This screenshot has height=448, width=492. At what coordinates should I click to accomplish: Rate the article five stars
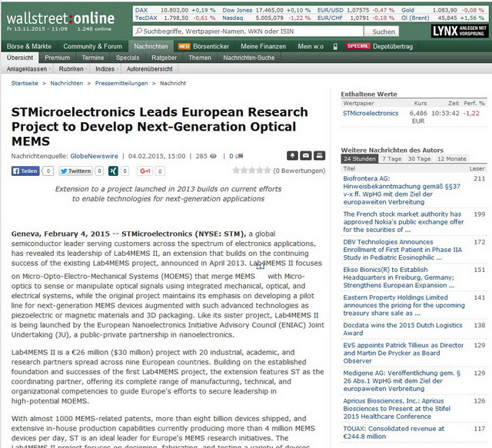(267, 171)
